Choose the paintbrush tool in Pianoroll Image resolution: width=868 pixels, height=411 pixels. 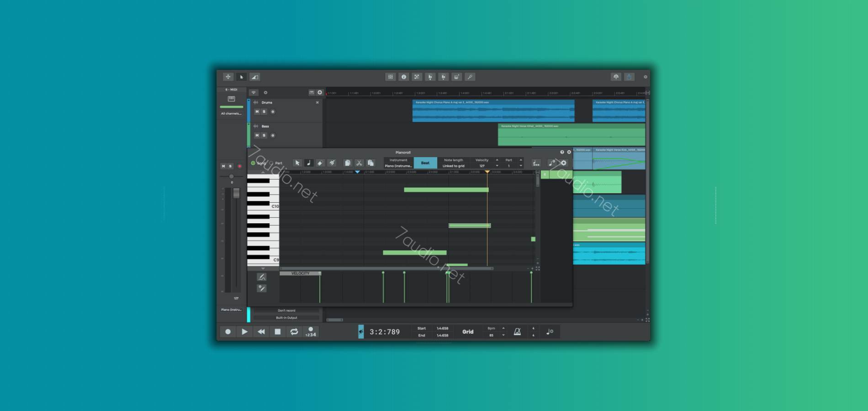click(x=332, y=163)
